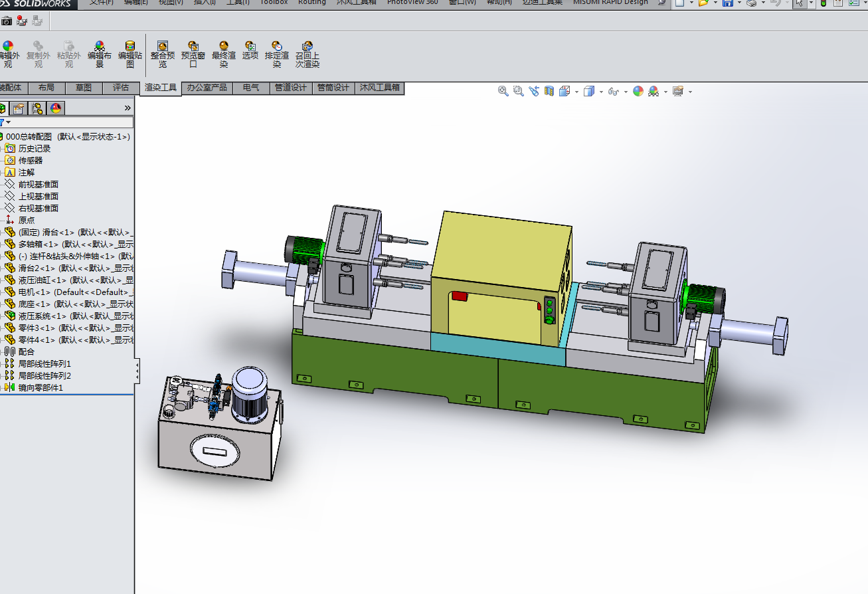Click the Section View icon
868x594 pixels.
[x=549, y=91]
